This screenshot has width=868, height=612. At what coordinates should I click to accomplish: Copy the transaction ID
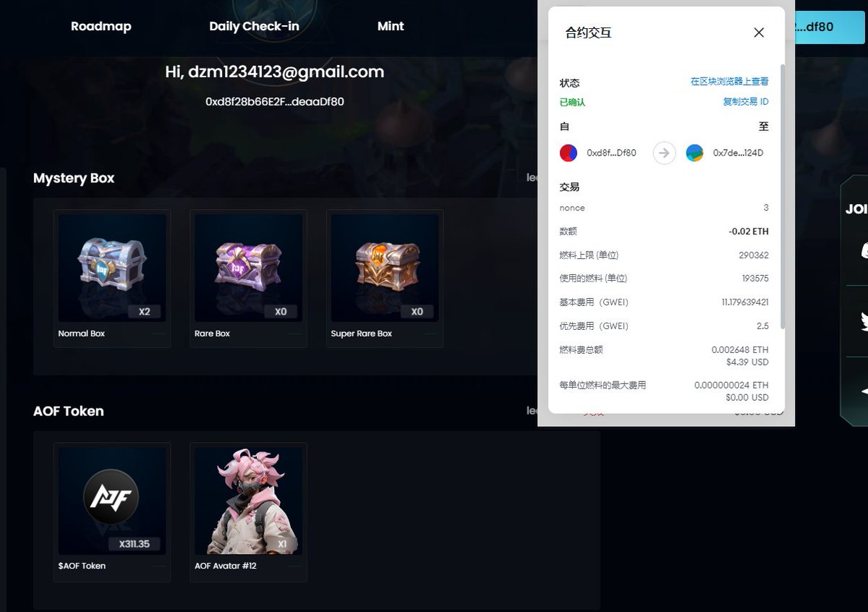746,102
